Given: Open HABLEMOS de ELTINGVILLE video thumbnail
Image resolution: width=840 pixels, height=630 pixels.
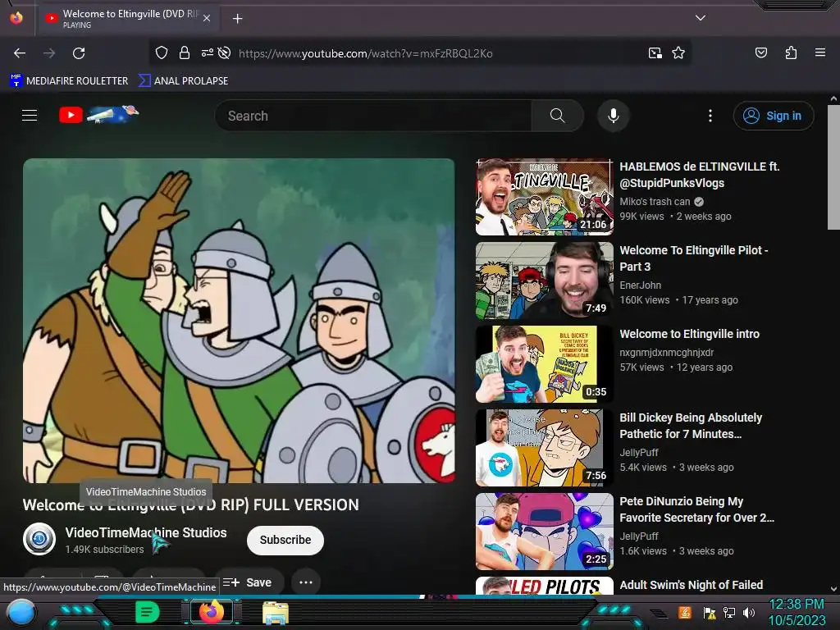Looking at the screenshot, I should point(545,197).
